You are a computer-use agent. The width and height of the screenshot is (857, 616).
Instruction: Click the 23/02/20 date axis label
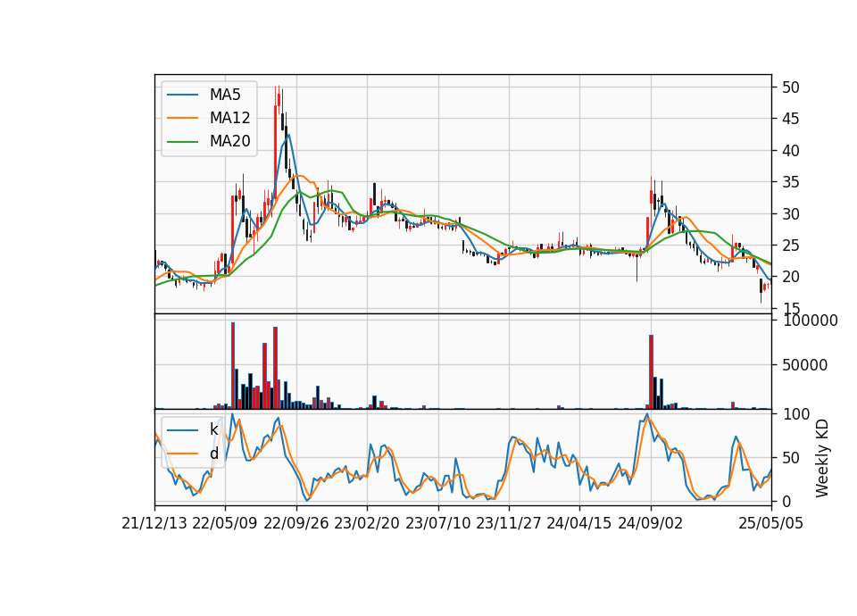click(x=367, y=523)
